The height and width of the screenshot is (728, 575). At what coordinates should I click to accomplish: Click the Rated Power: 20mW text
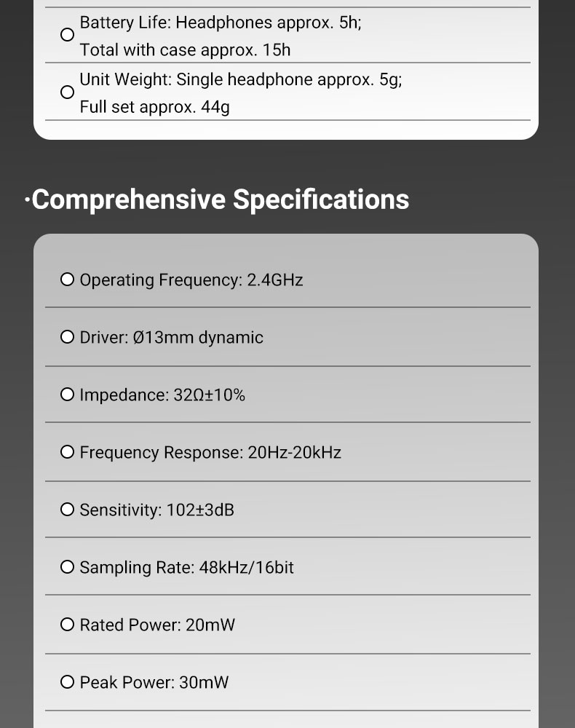pyautogui.click(x=157, y=625)
